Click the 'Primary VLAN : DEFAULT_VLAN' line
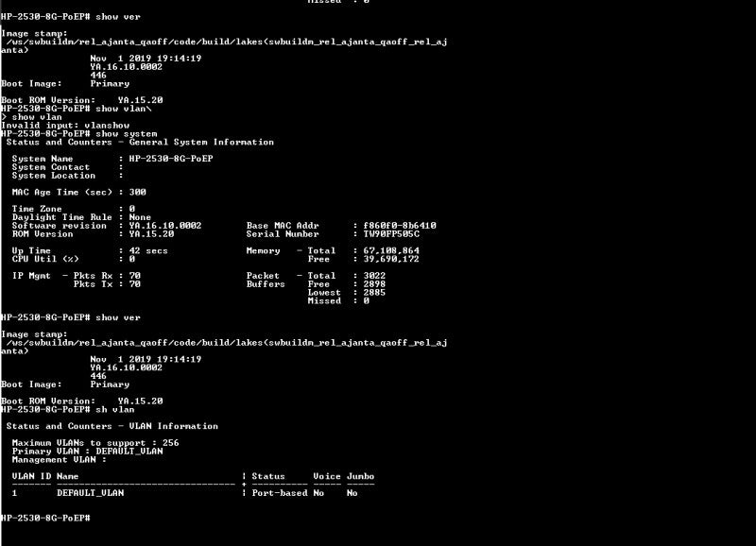The height and width of the screenshot is (546, 756). [x=87, y=452]
